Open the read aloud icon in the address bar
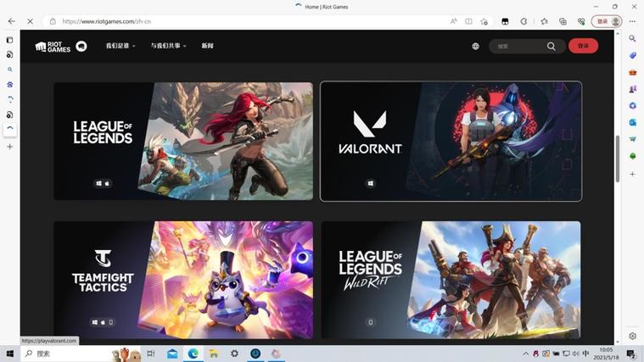This screenshot has width=644, height=362. (x=453, y=21)
